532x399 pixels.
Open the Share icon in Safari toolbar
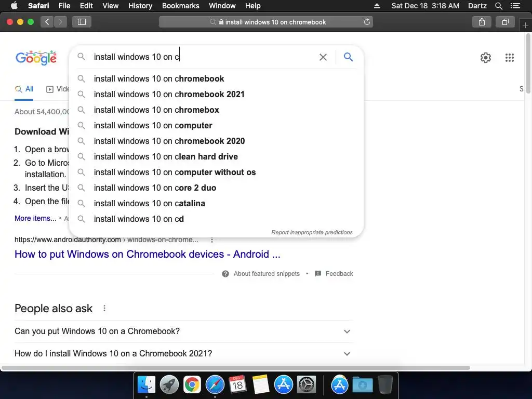pyautogui.click(x=482, y=22)
